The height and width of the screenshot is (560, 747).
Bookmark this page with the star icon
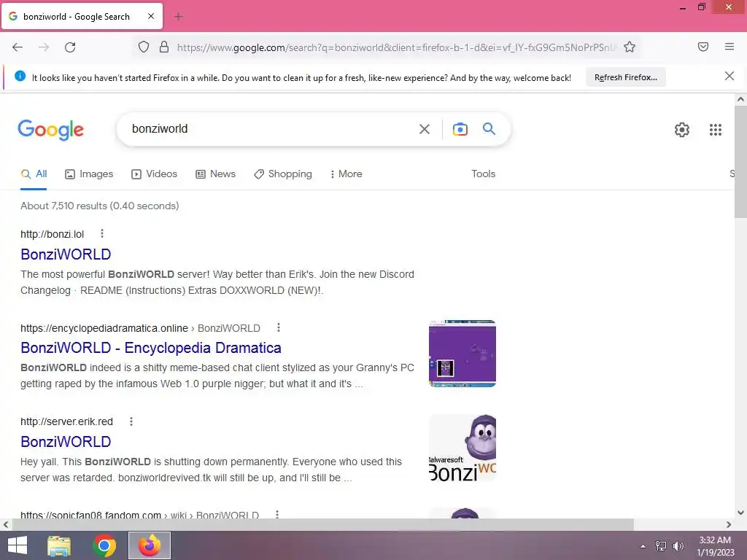(630, 47)
